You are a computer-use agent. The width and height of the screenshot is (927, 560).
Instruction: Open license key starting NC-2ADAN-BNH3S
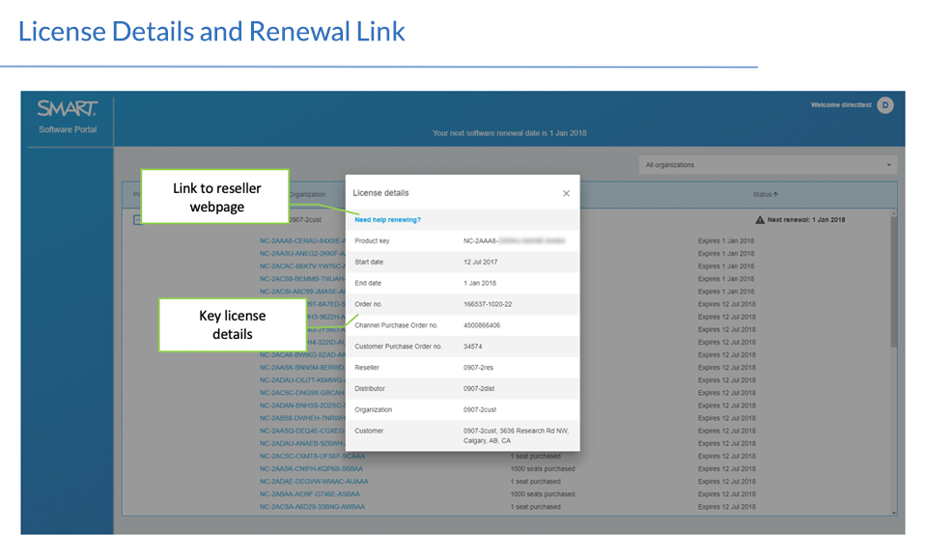click(x=302, y=406)
